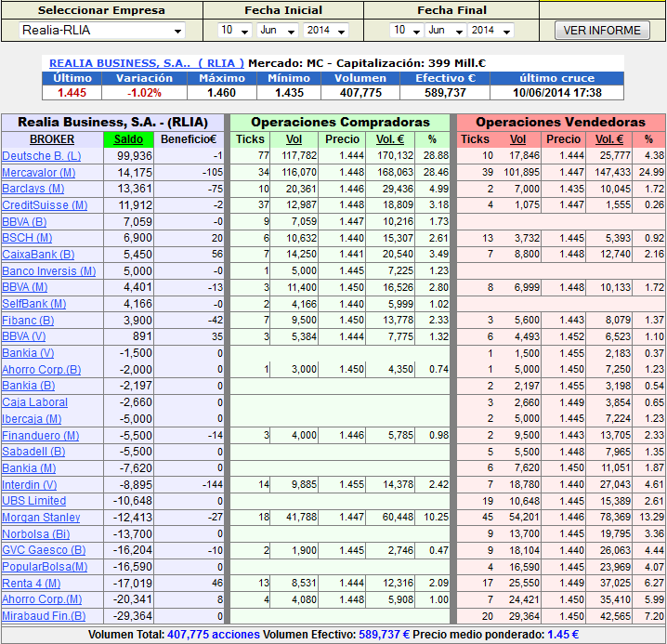Open the REALIA BUSINESS, S.A. (RLIA) link
The height and width of the screenshot is (644, 667).
[146, 63]
